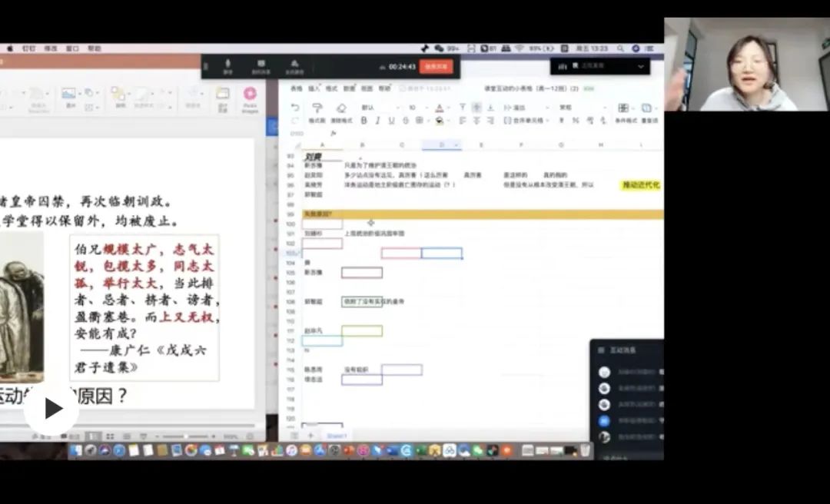Click the redo arrow in spreadsheet toolbar
The image size is (830, 504).
(295, 121)
